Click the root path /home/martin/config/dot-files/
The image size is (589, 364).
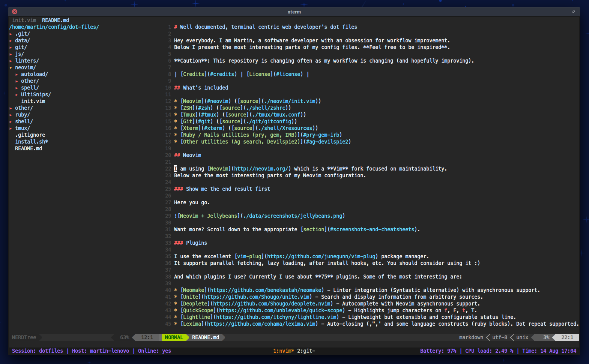click(54, 27)
